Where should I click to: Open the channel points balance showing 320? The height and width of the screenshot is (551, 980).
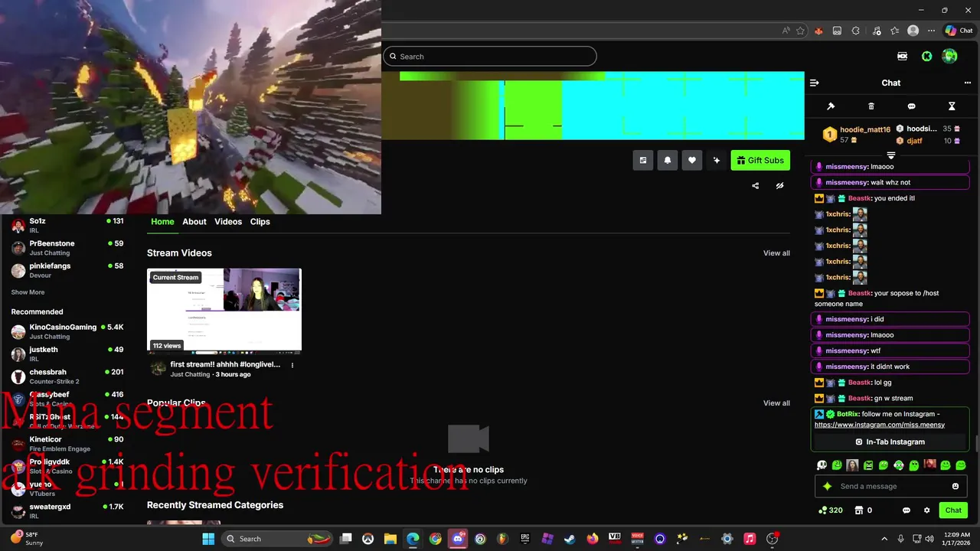coord(831,510)
